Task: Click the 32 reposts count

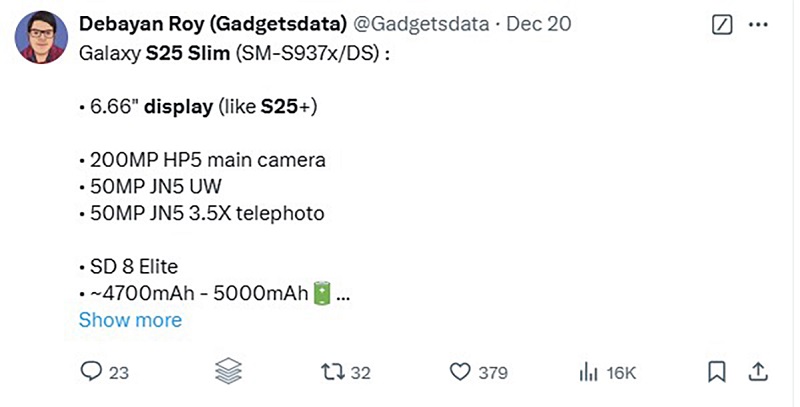Action: tap(361, 373)
